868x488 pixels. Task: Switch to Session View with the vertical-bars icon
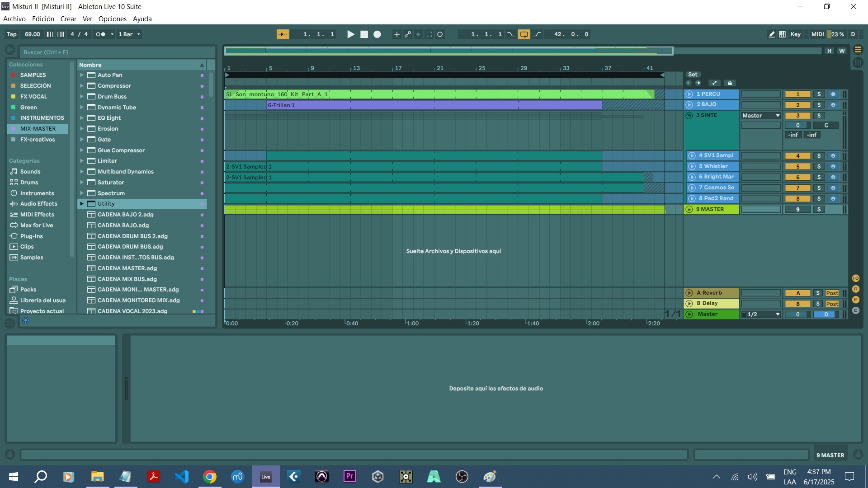[858, 63]
